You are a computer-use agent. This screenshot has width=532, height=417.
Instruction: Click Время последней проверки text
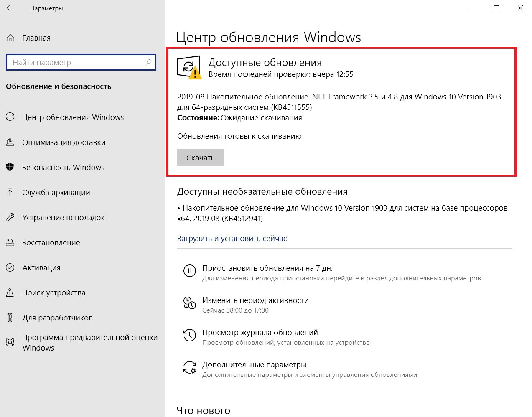click(x=281, y=74)
